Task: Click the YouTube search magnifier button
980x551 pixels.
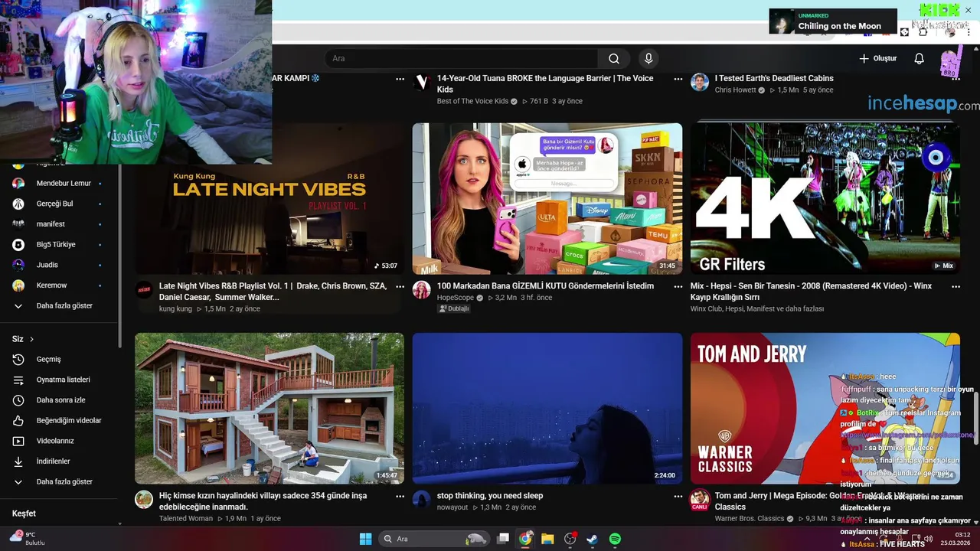Action: (614, 59)
